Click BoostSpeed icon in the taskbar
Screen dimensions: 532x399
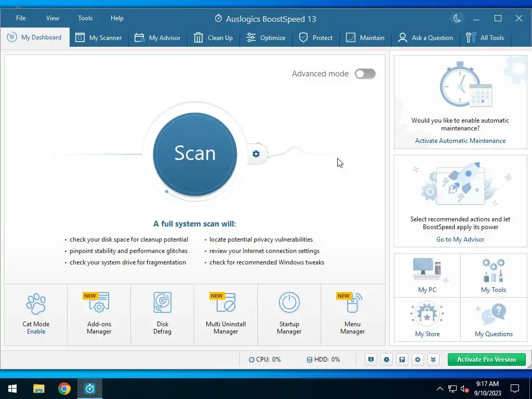pos(90,389)
